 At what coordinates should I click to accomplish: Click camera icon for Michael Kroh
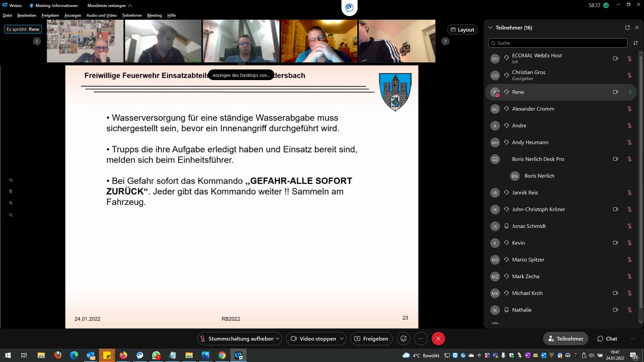pyautogui.click(x=615, y=293)
